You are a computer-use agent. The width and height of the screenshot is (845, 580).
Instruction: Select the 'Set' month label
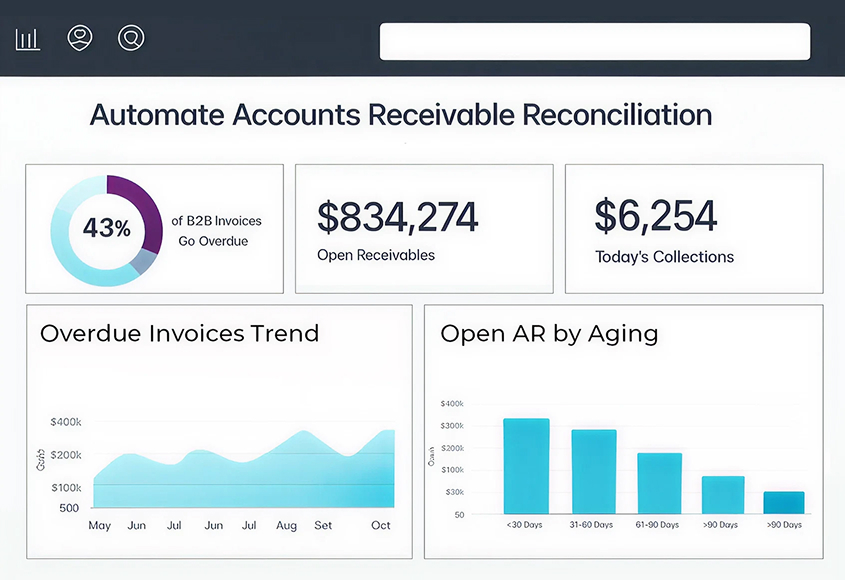pos(323,526)
